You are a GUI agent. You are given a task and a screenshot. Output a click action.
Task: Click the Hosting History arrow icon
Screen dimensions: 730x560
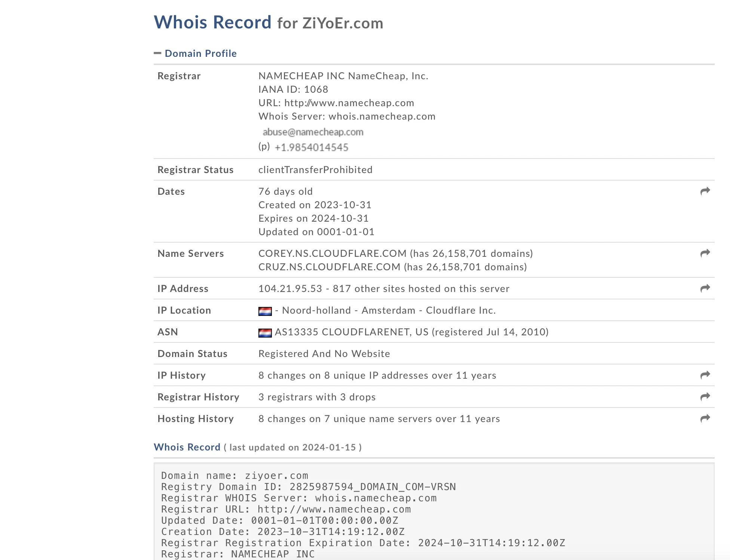[705, 419]
